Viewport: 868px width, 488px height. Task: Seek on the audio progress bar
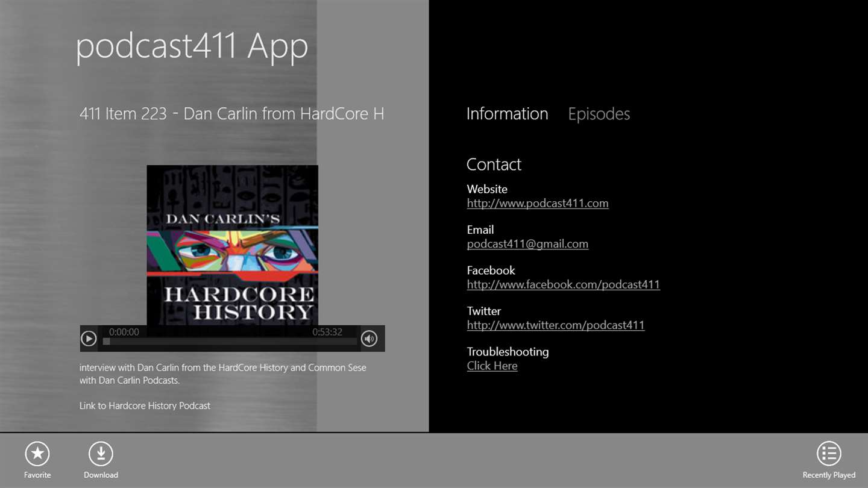pyautogui.click(x=230, y=342)
